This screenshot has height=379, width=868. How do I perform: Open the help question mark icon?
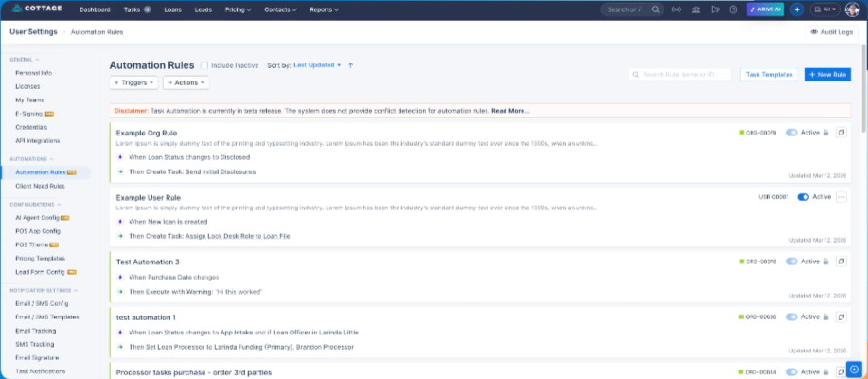click(x=734, y=9)
